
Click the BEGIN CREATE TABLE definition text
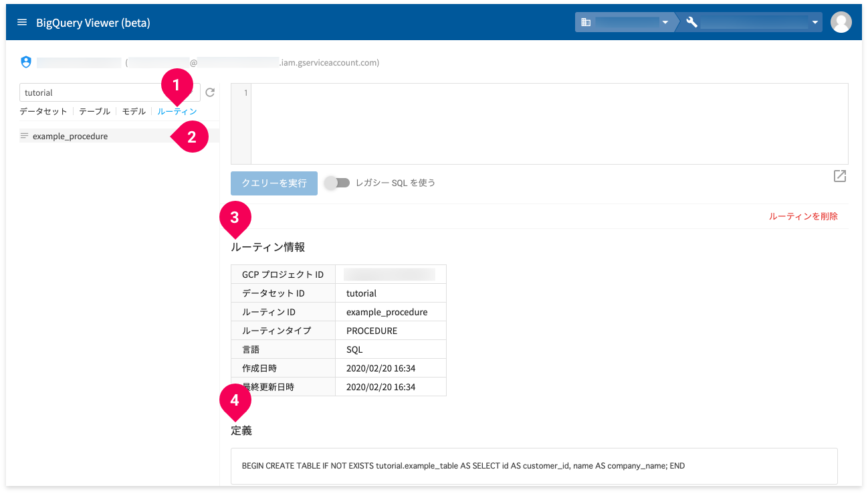coord(463,466)
